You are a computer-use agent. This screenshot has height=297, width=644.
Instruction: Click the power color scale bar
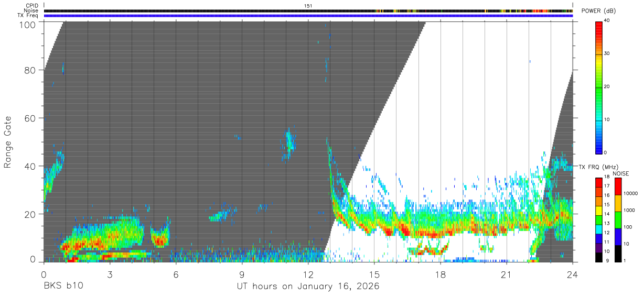coord(599,87)
